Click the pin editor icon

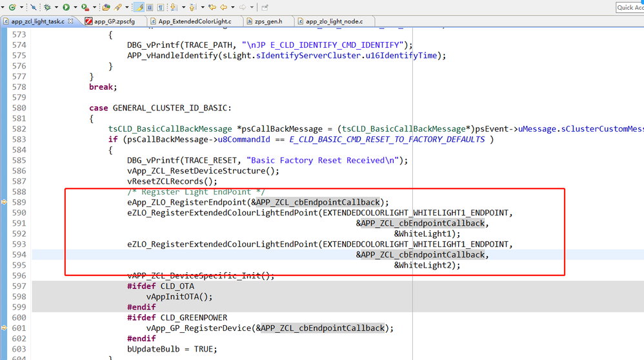265,7
